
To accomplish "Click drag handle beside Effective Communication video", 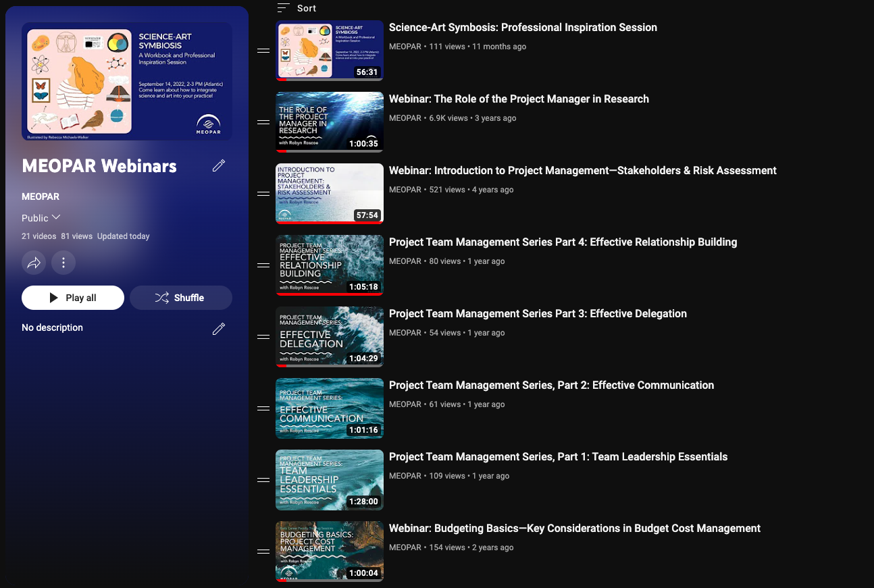I will click(x=263, y=408).
